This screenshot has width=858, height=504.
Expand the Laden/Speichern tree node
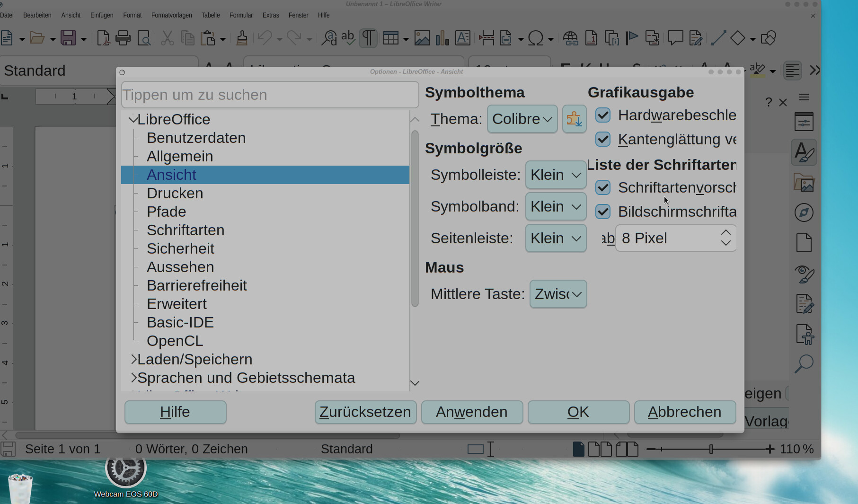pyautogui.click(x=134, y=359)
